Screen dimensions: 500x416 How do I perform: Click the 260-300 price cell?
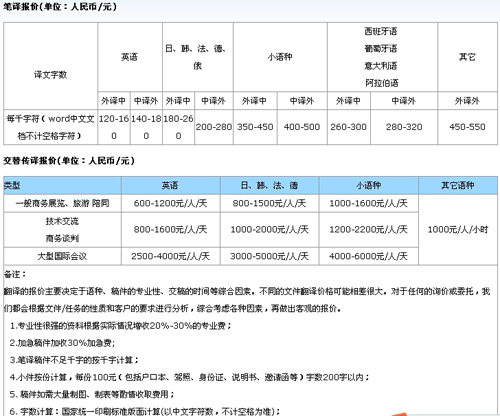click(x=348, y=127)
